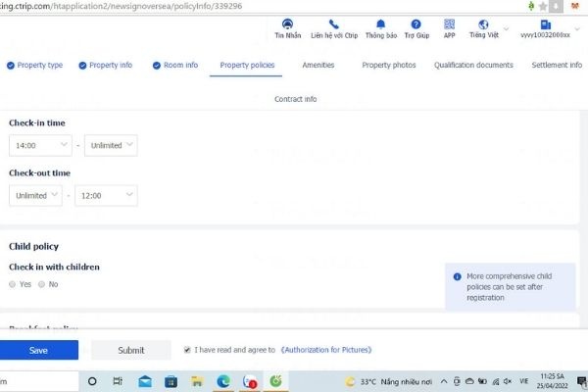Image resolution: width=588 pixels, height=392 pixels.
Task: Open check-in end time Unlimited dropdown
Action: tap(111, 146)
